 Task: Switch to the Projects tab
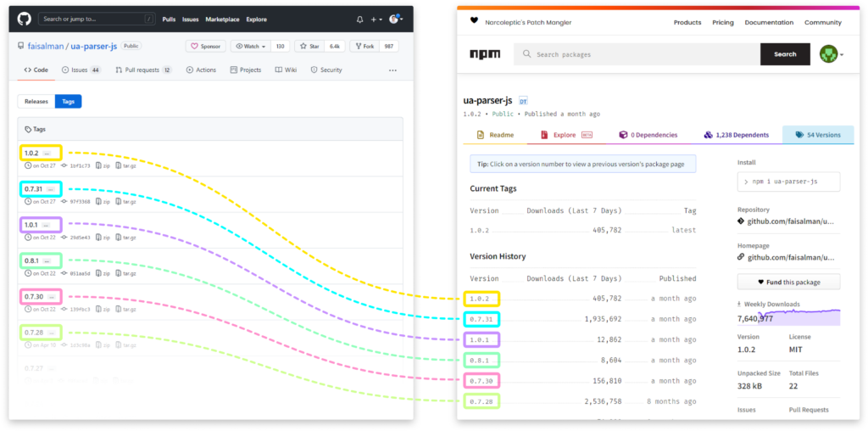tap(245, 70)
